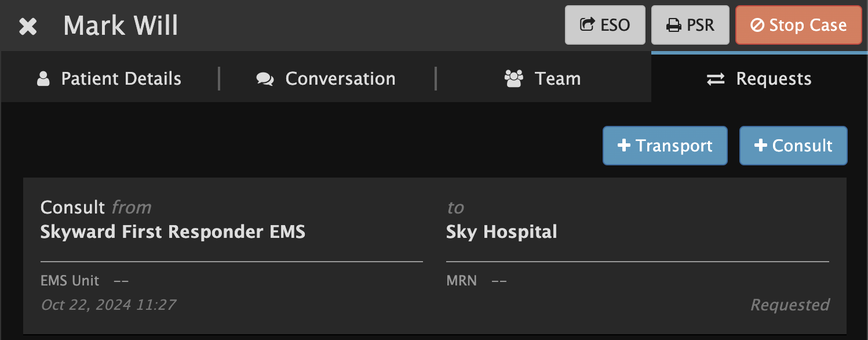
Task: Switch to the Conversation tab
Action: [326, 78]
